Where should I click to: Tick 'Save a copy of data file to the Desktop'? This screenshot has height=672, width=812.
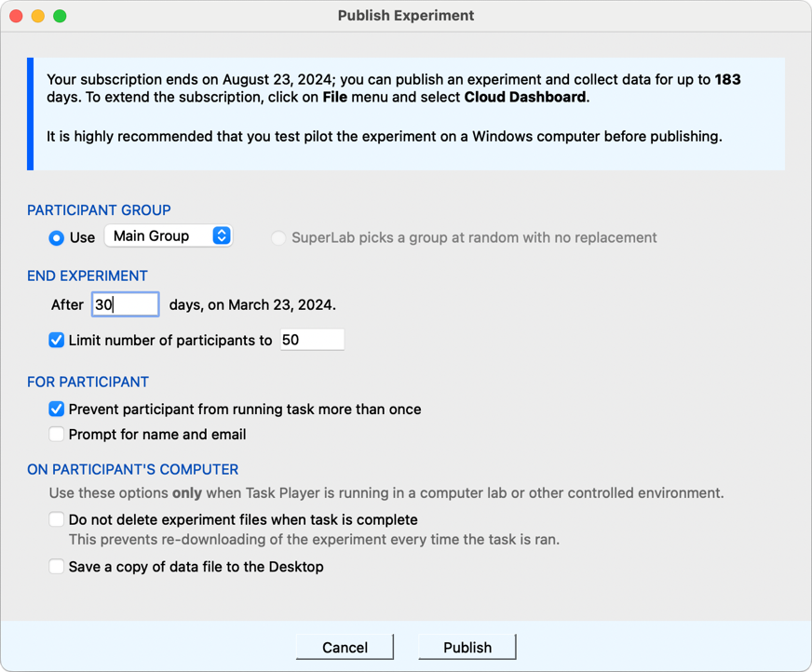[x=57, y=567]
